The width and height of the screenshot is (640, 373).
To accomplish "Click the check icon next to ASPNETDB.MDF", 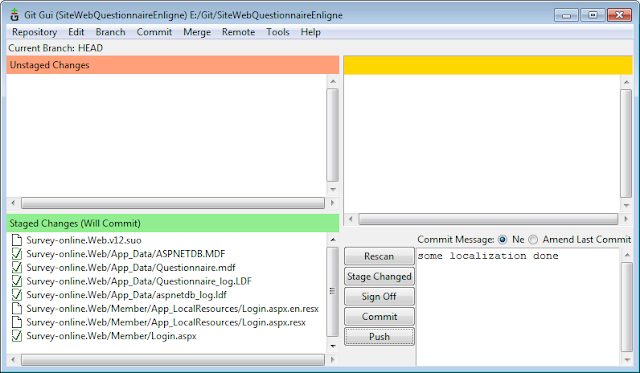I will (x=17, y=254).
